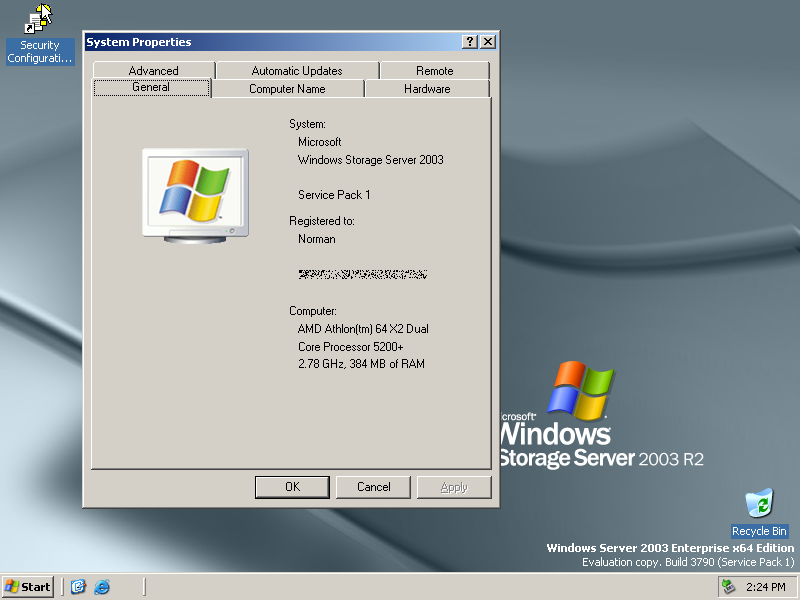
Task: Click the greyed-out Apply button
Action: (454, 487)
